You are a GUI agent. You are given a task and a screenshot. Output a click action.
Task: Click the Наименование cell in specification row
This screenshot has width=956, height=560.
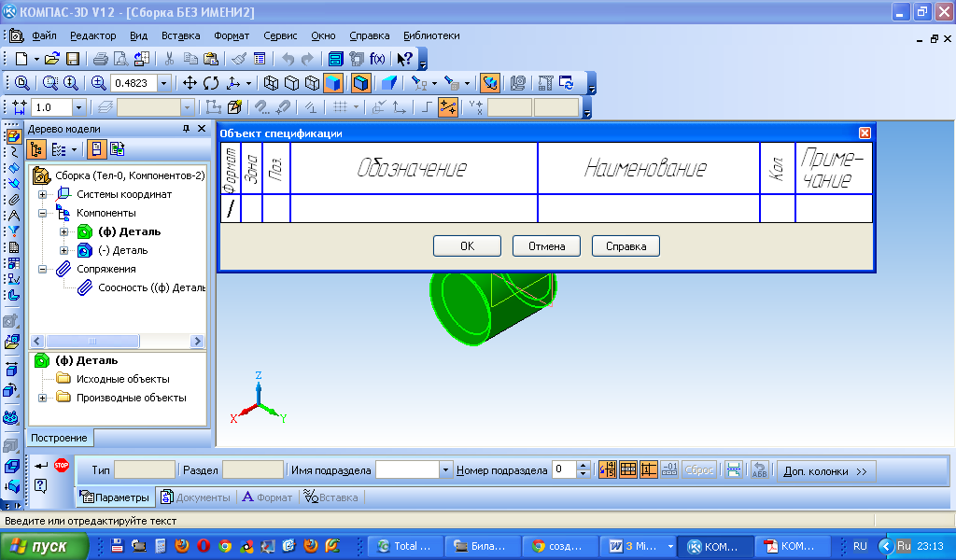pos(649,208)
